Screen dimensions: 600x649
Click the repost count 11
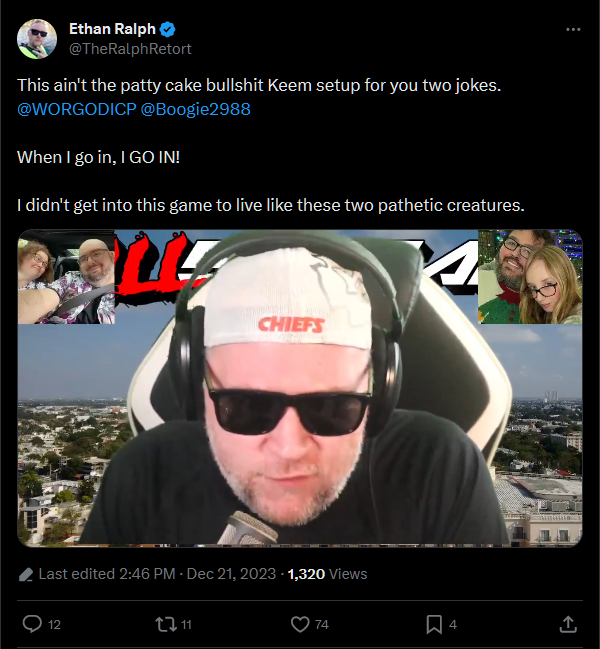(187, 625)
